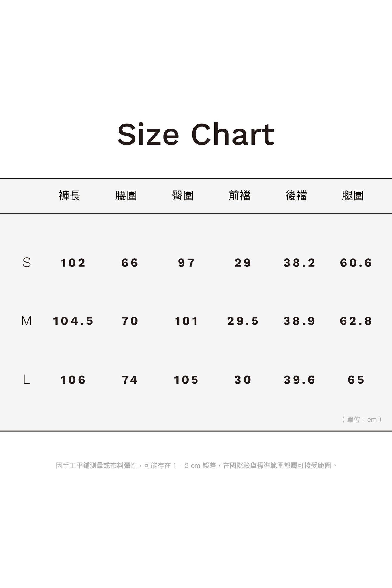Screen dimensions: 392x588
Task: Click the 29.5 front rise value
Action: coord(243,321)
